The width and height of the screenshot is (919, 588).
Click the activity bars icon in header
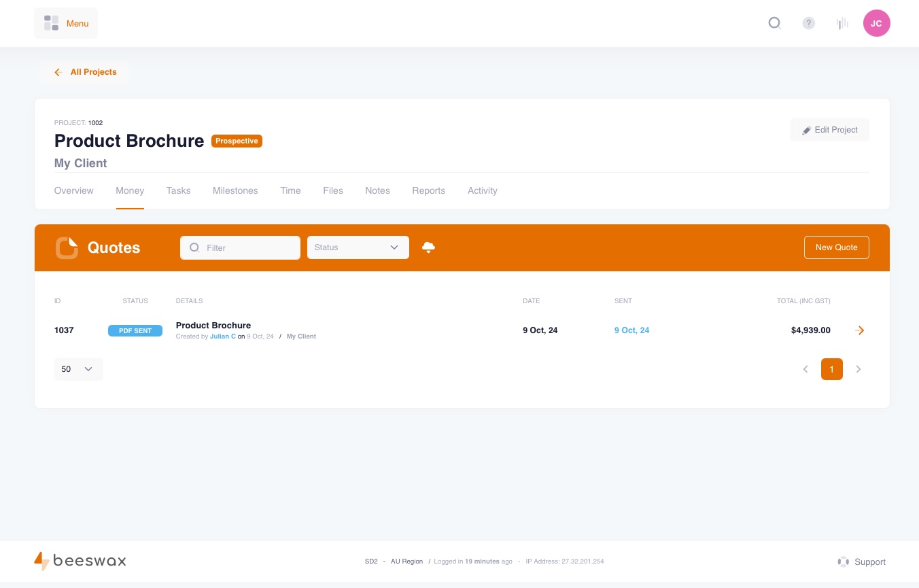842,23
